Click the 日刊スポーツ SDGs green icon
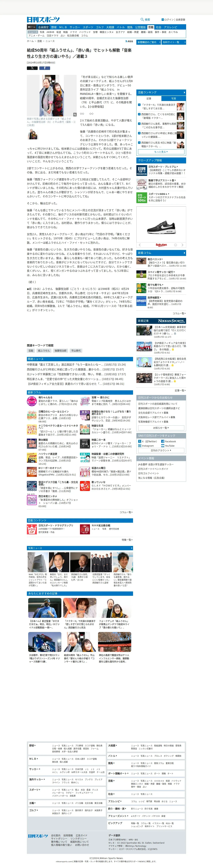This screenshot has width=213, height=868. pyautogui.click(x=142, y=198)
